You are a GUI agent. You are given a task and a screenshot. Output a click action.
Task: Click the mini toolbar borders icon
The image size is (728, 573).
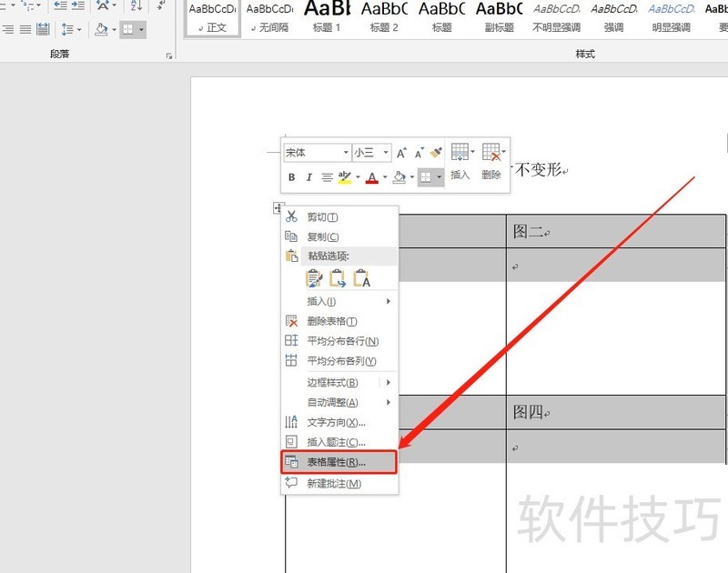pos(426,176)
